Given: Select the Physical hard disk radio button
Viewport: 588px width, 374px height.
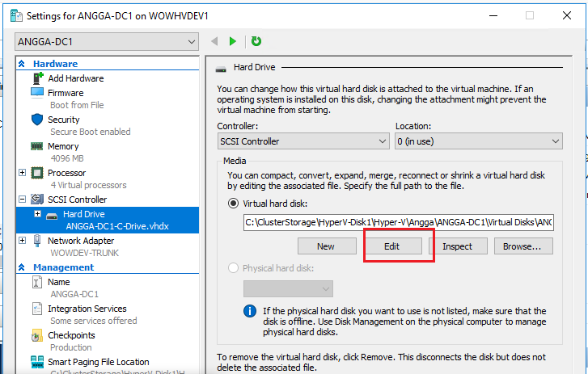Looking at the screenshot, I should [x=233, y=268].
